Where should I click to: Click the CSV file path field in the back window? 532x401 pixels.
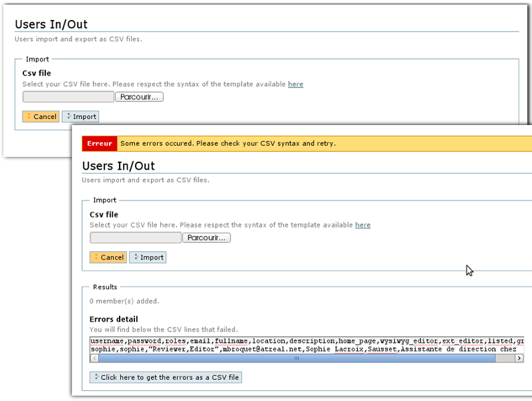coord(68,97)
